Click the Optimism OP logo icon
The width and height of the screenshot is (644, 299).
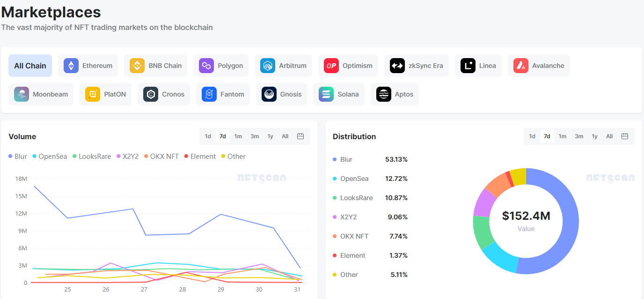[x=331, y=66]
